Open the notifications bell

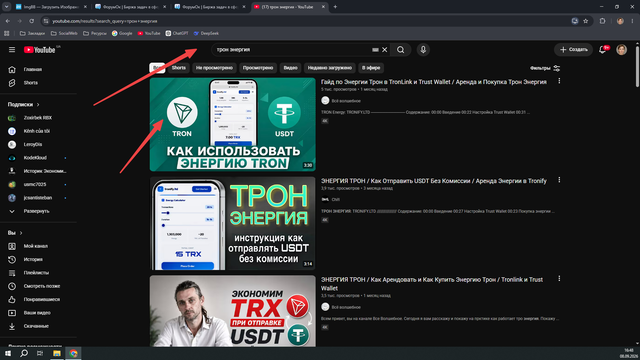(602, 50)
